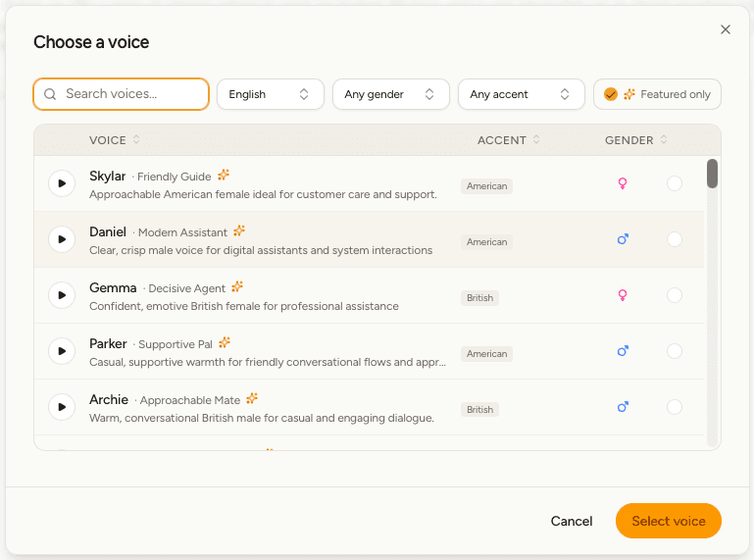Play the Skylar voice preview
The height and width of the screenshot is (560, 754).
[62, 183]
